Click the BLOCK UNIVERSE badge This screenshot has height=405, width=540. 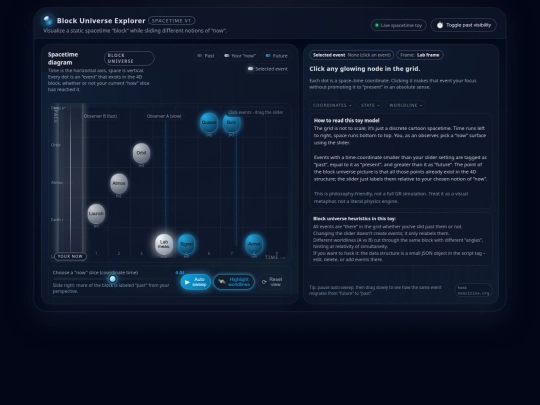point(129,58)
